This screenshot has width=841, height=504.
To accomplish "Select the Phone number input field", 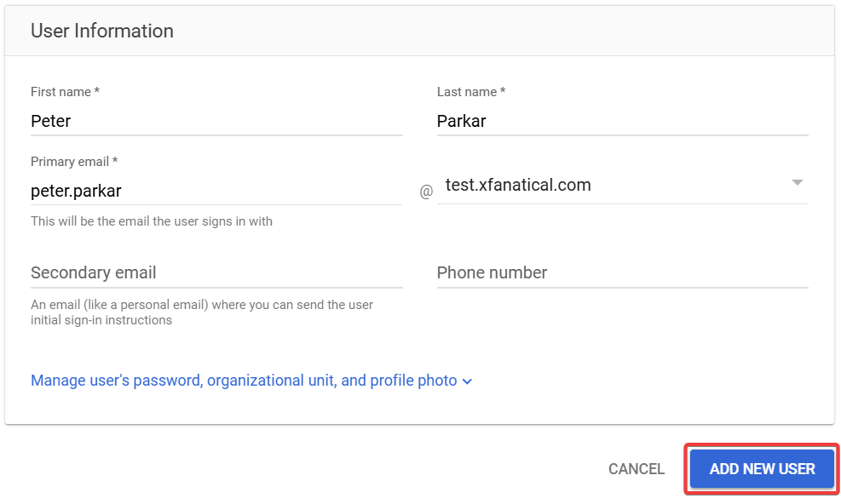I will pos(620,272).
